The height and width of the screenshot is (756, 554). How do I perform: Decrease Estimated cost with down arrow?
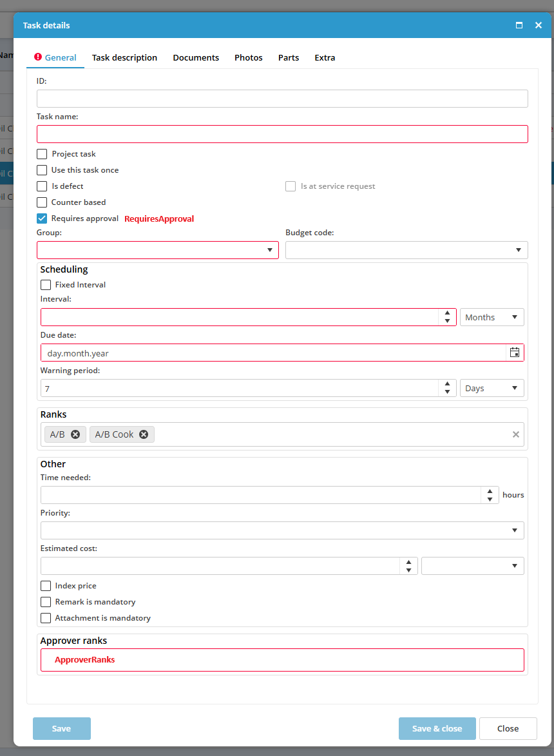click(408, 570)
